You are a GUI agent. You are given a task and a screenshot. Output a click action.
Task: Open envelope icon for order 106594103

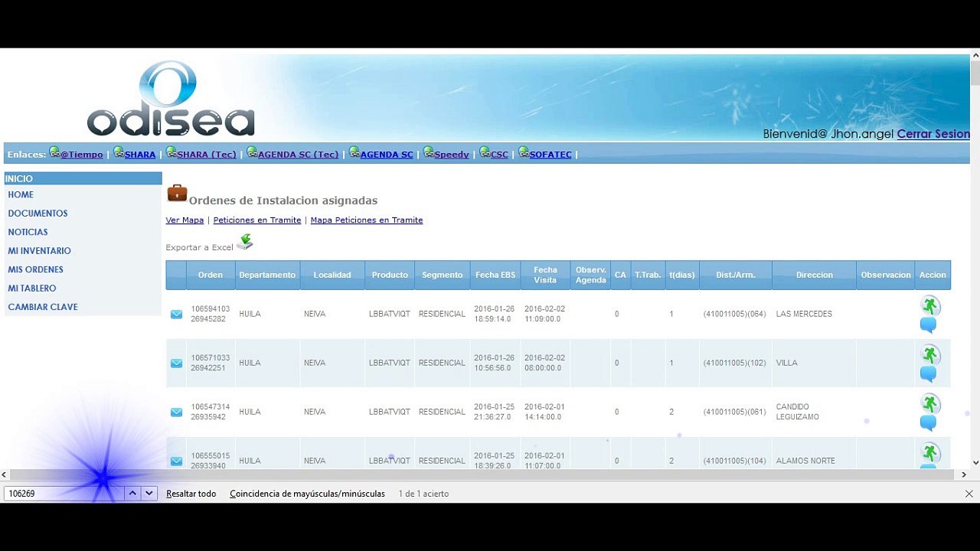[x=177, y=315]
